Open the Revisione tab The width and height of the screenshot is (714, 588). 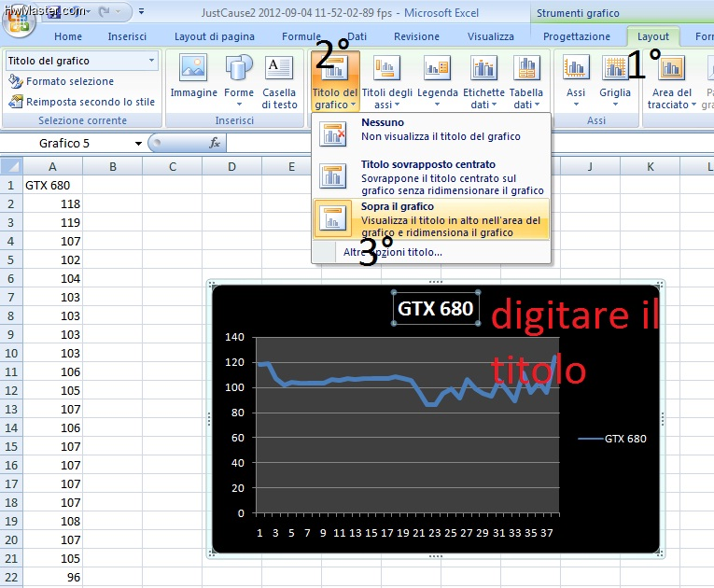click(416, 36)
